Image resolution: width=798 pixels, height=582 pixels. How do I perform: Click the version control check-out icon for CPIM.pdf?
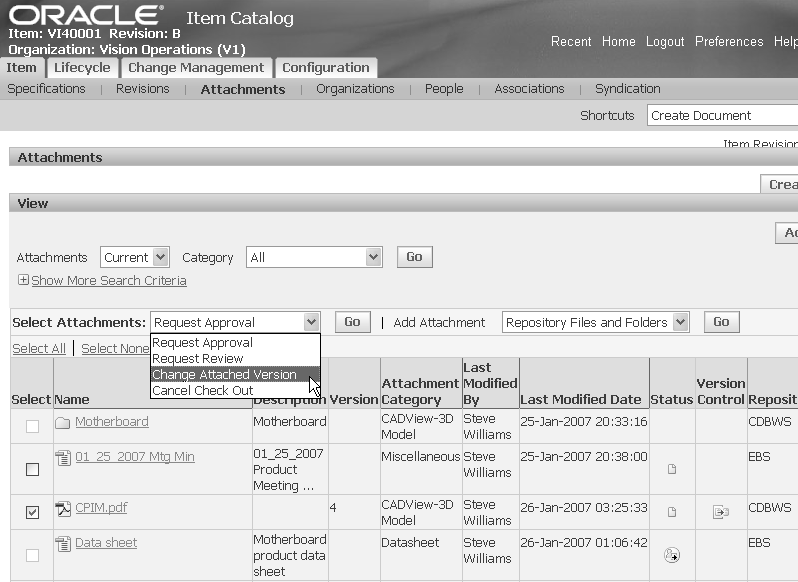(721, 512)
